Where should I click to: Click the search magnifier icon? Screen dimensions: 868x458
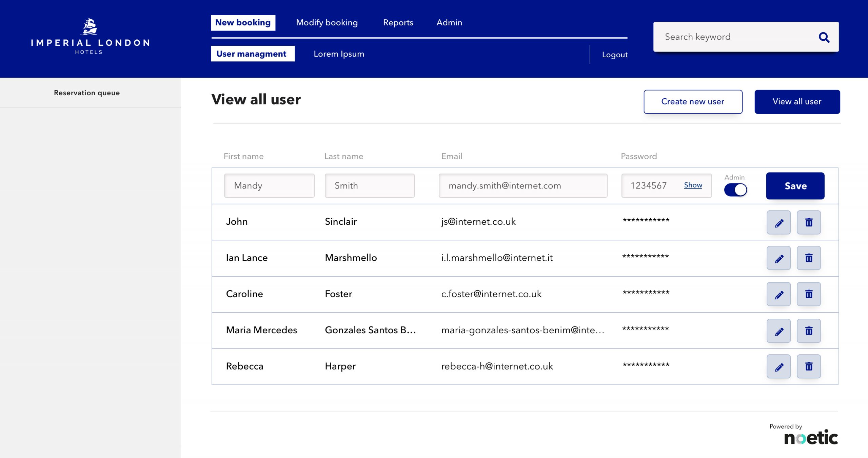[824, 37]
